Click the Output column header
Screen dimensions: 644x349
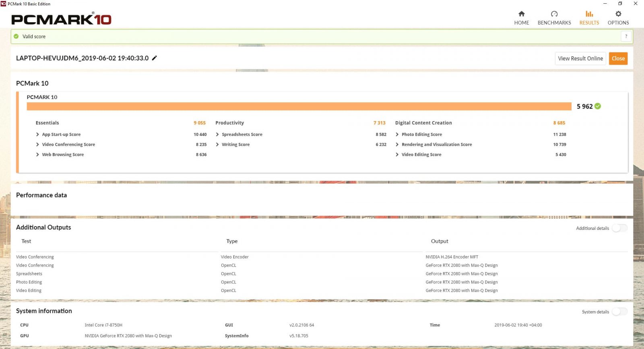(x=440, y=241)
